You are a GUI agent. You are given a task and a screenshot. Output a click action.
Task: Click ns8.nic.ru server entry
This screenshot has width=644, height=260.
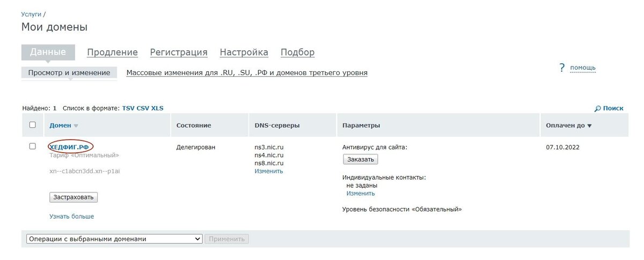(x=269, y=163)
